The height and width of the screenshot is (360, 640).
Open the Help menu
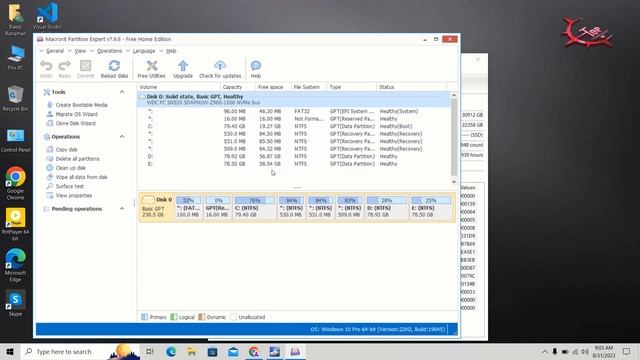(x=171, y=51)
